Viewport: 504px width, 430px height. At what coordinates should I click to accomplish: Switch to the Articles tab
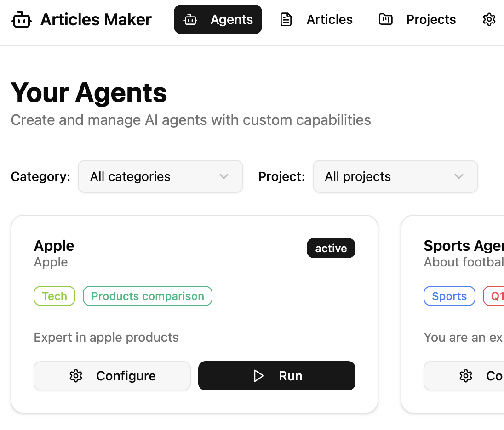pyautogui.click(x=329, y=19)
